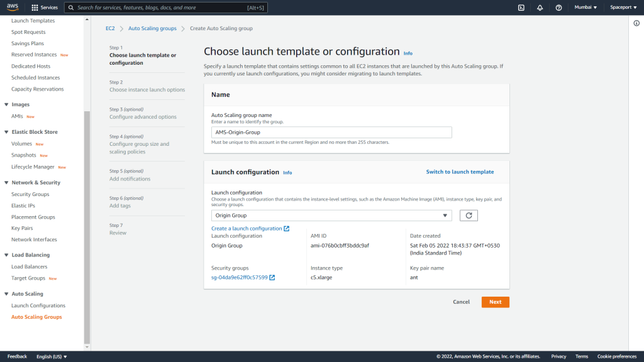The image size is (644, 362).
Task: Collapse the Load Balancing section
Action: tap(6, 255)
